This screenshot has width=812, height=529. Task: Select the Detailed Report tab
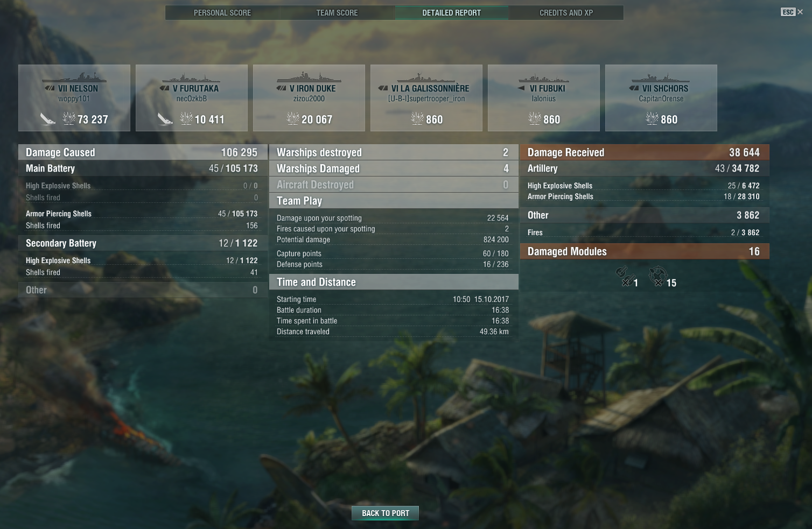coord(452,12)
